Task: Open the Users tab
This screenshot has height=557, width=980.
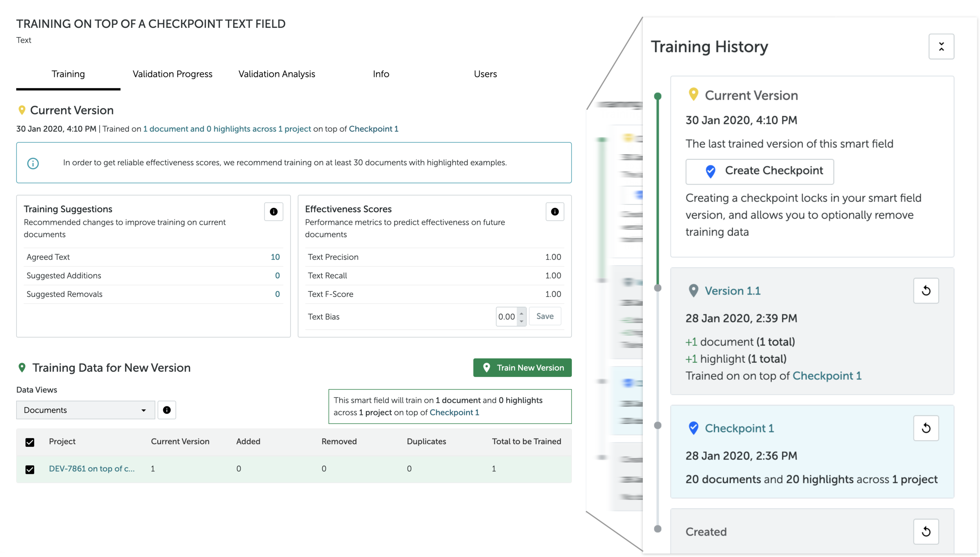Action: (x=485, y=74)
